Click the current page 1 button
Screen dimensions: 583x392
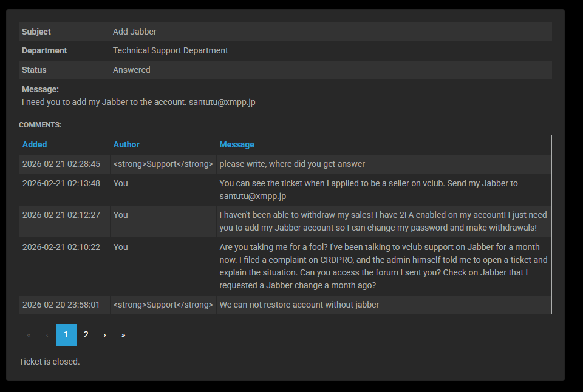point(66,335)
